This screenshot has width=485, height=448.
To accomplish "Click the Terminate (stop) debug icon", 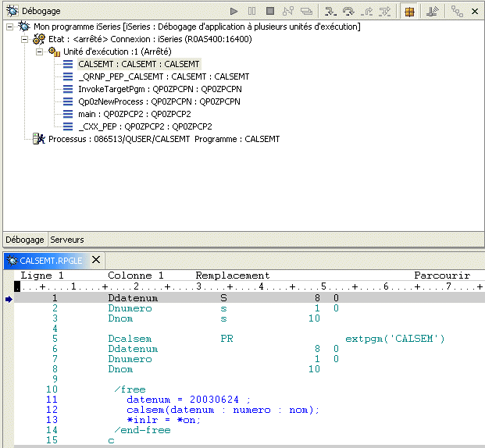I will 270,12.
